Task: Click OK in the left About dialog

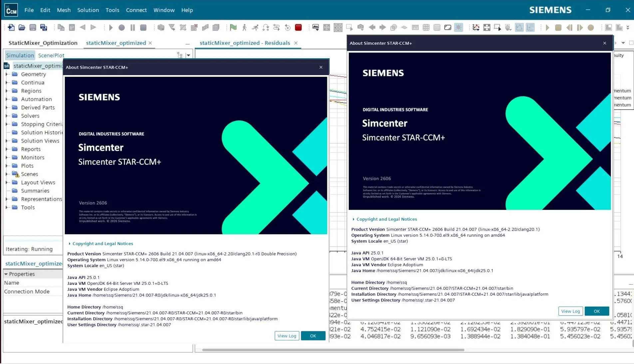Action: pyautogui.click(x=313, y=336)
